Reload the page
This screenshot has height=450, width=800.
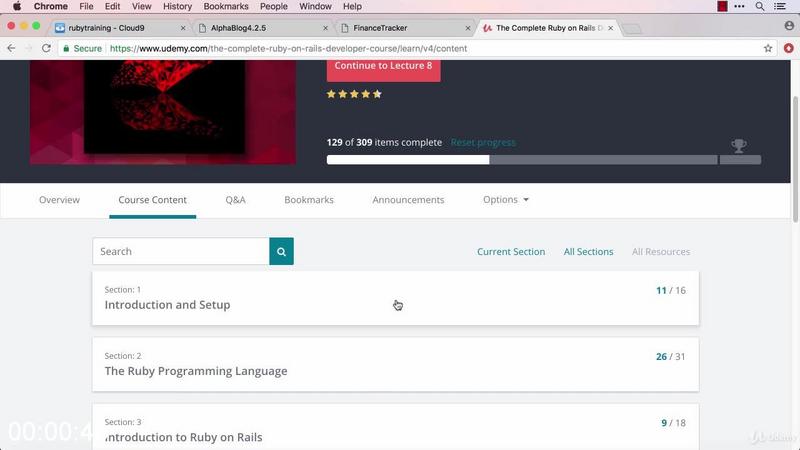click(x=46, y=48)
